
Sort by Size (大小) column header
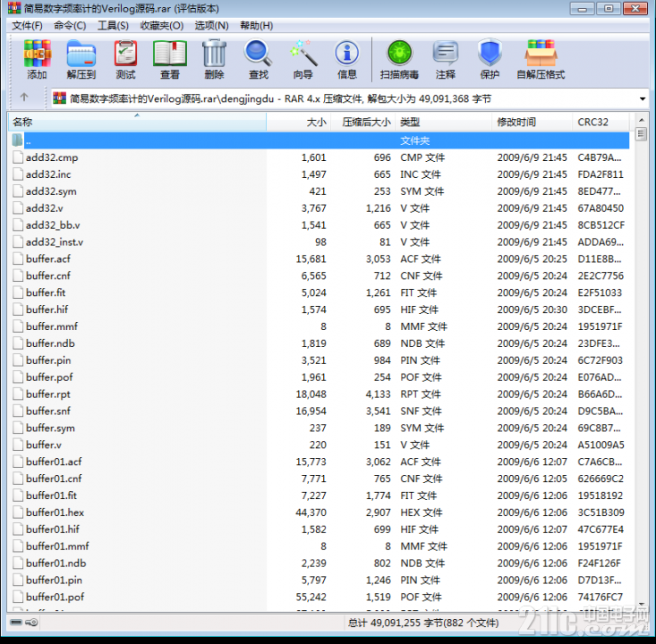coord(299,122)
